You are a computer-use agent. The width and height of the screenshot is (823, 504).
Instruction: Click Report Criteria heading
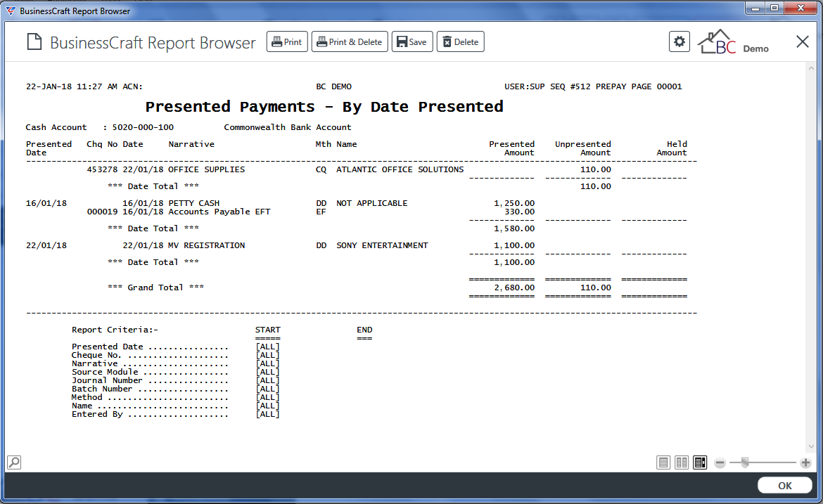click(115, 330)
